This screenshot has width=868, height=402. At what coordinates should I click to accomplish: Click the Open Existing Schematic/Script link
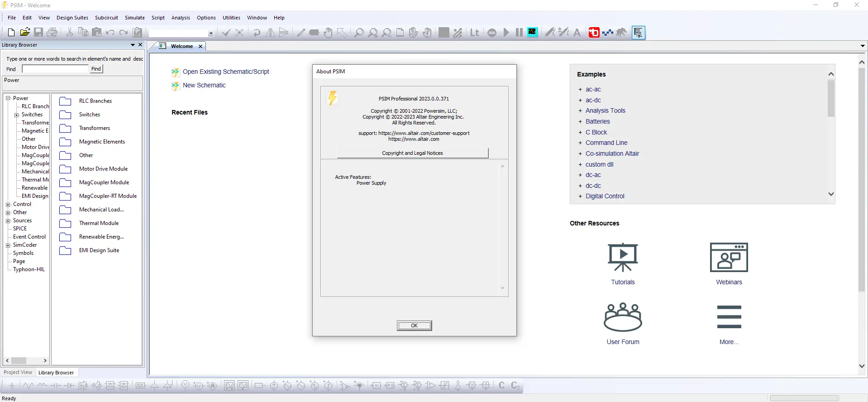[226, 72]
